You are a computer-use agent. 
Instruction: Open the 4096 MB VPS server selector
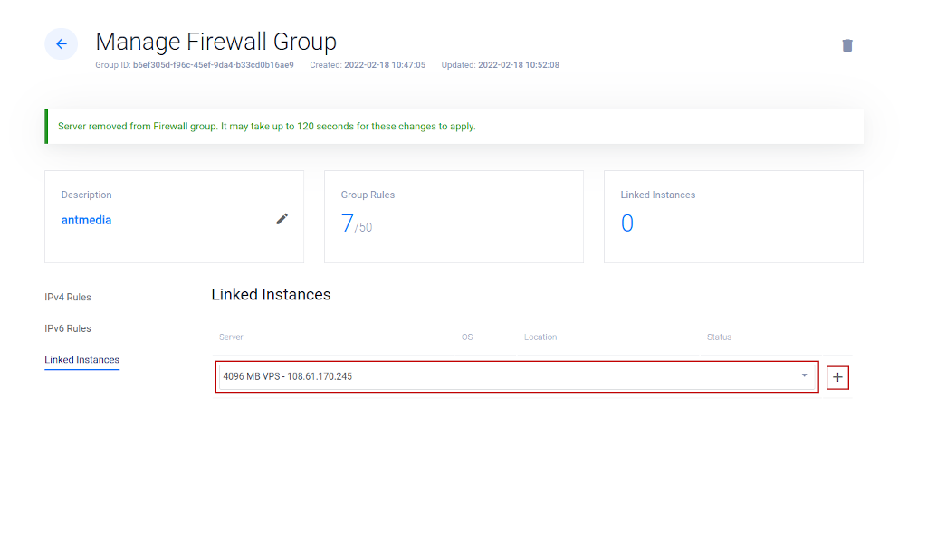[507, 376]
